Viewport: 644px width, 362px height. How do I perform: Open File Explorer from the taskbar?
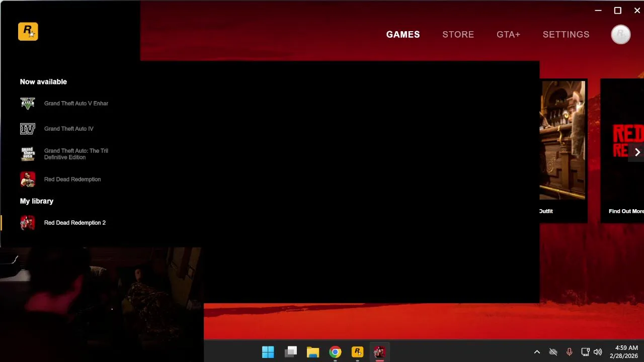pos(313,352)
